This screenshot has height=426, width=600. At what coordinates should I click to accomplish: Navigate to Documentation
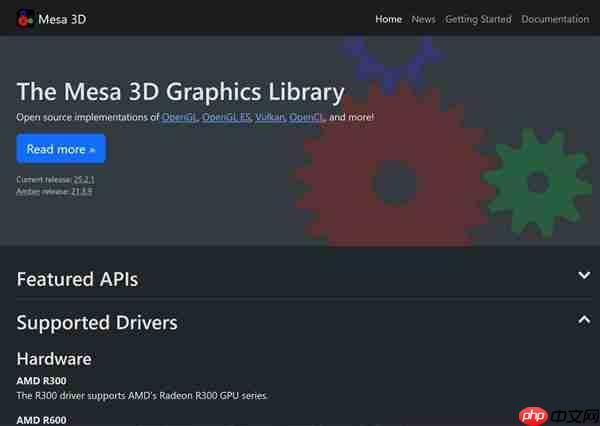coord(555,19)
